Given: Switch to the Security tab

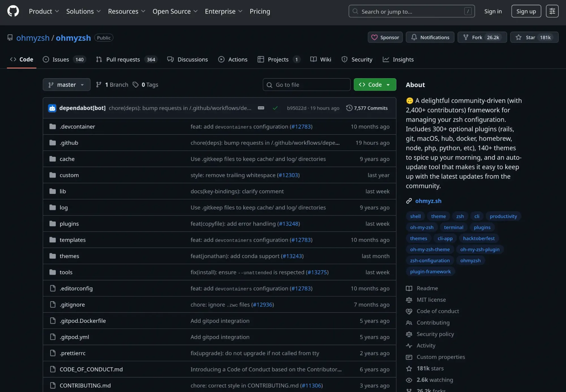Looking at the screenshot, I should pos(357,59).
